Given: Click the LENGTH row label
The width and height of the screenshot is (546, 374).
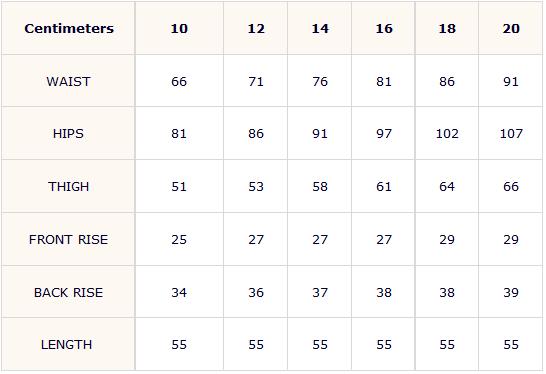Looking at the screenshot, I should click(67, 345).
